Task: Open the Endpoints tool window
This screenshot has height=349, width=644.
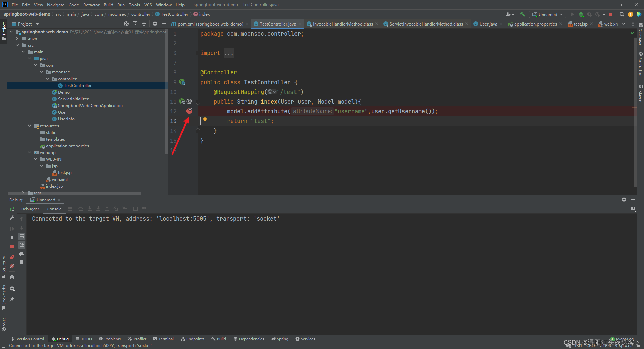Action: 193,339
